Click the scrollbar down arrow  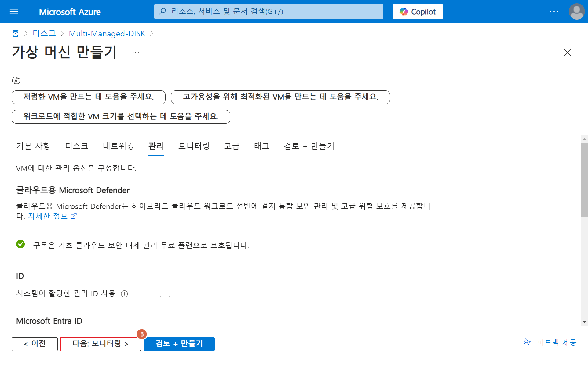point(584,321)
